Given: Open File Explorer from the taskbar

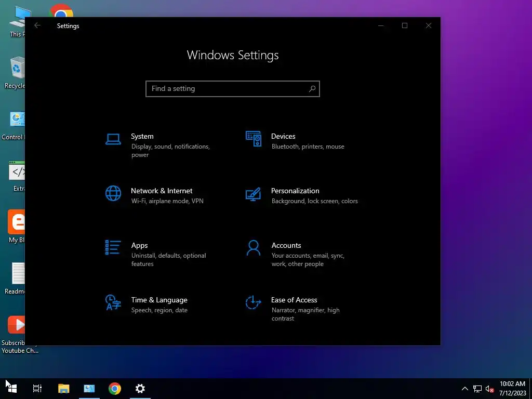Looking at the screenshot, I should pyautogui.click(x=63, y=388).
